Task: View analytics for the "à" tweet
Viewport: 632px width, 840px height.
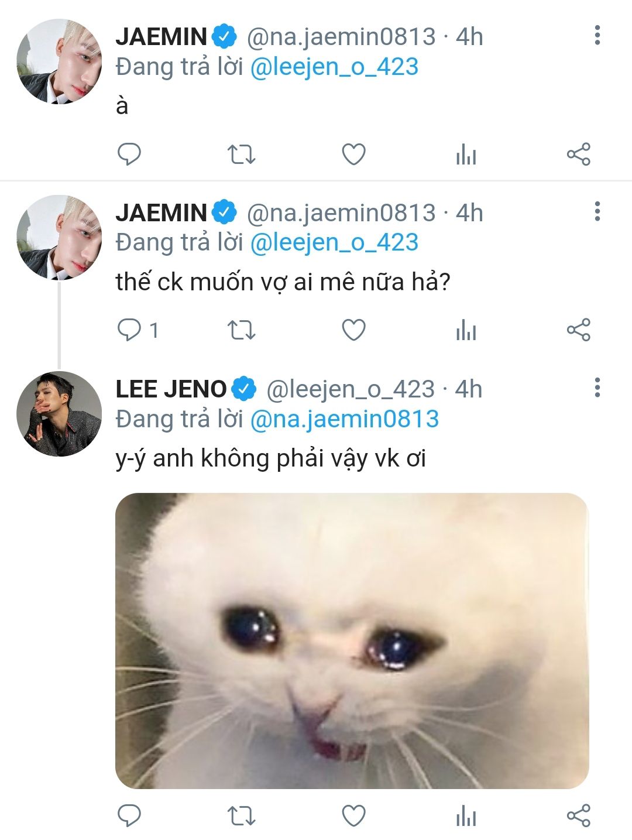Action: [x=466, y=155]
